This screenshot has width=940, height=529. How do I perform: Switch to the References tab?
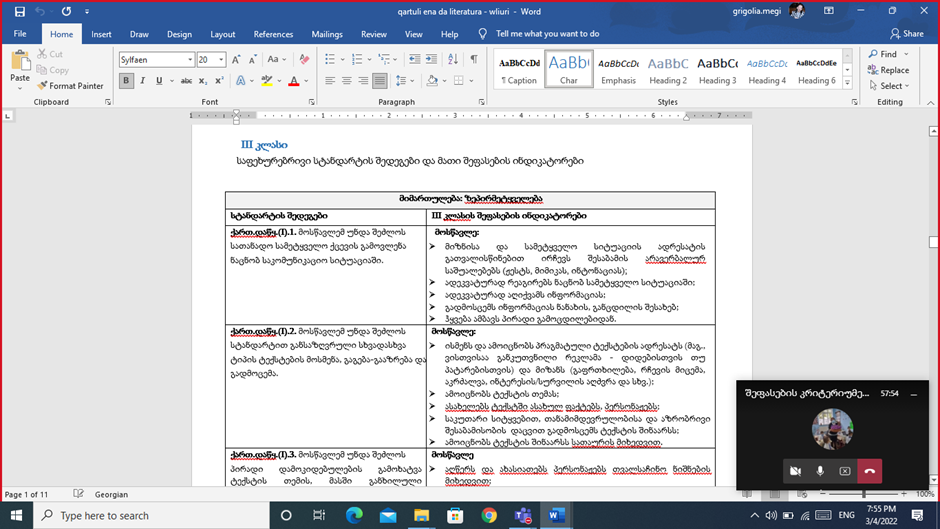273,34
